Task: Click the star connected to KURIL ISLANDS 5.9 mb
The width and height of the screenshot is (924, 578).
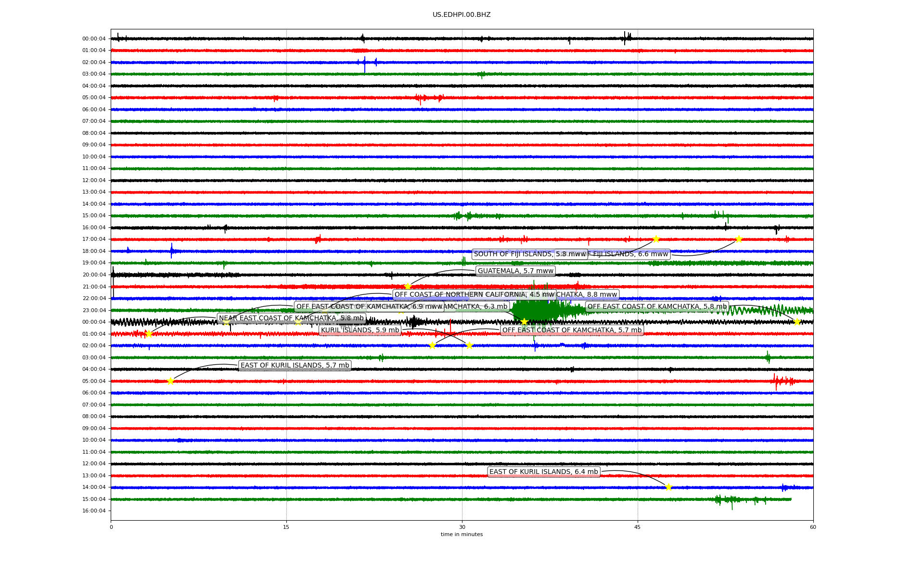Action: pos(469,345)
